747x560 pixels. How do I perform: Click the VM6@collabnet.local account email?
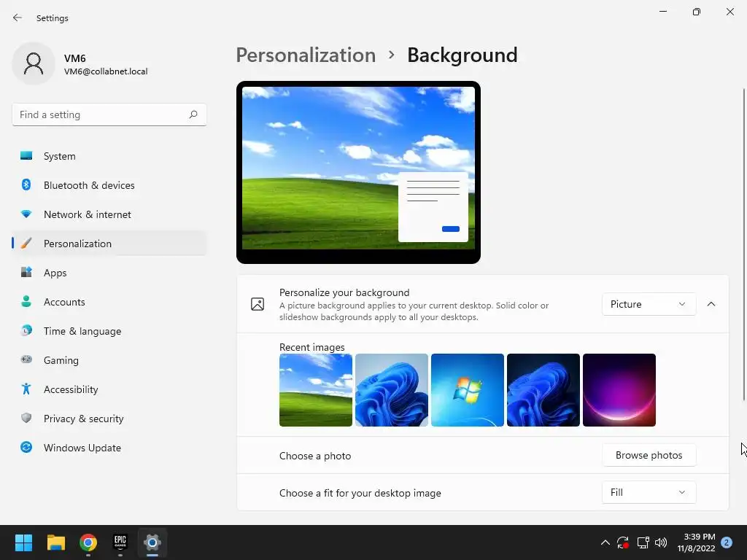(106, 71)
